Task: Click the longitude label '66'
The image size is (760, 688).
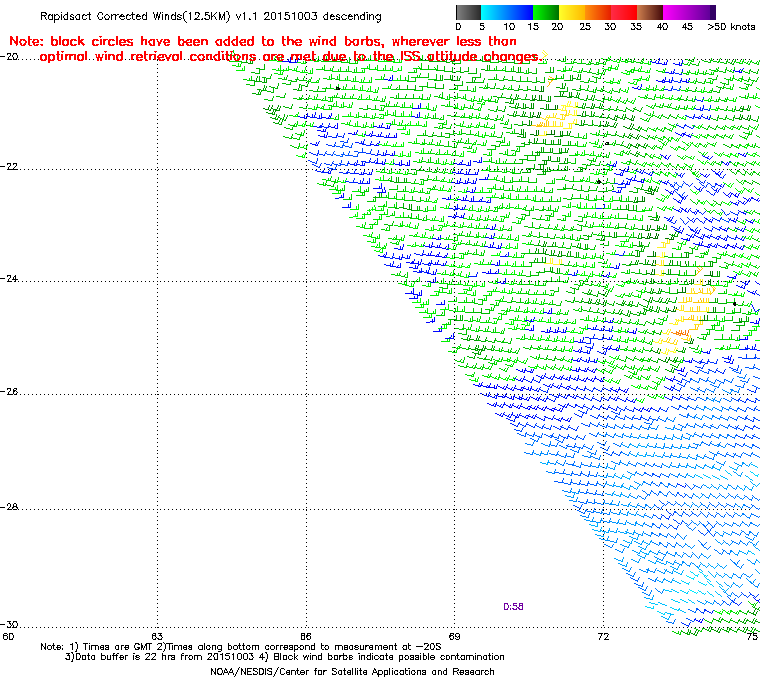Action: (305, 636)
